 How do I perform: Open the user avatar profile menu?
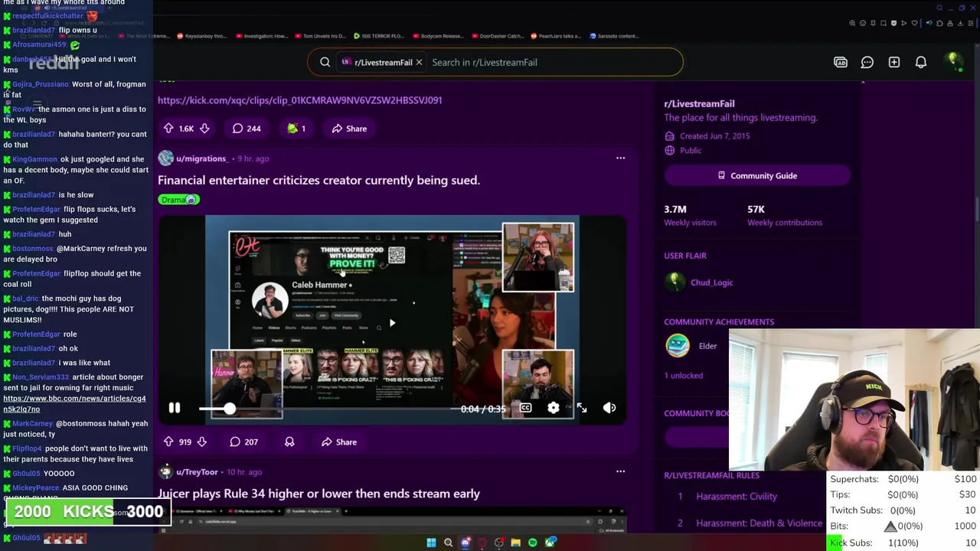click(952, 61)
